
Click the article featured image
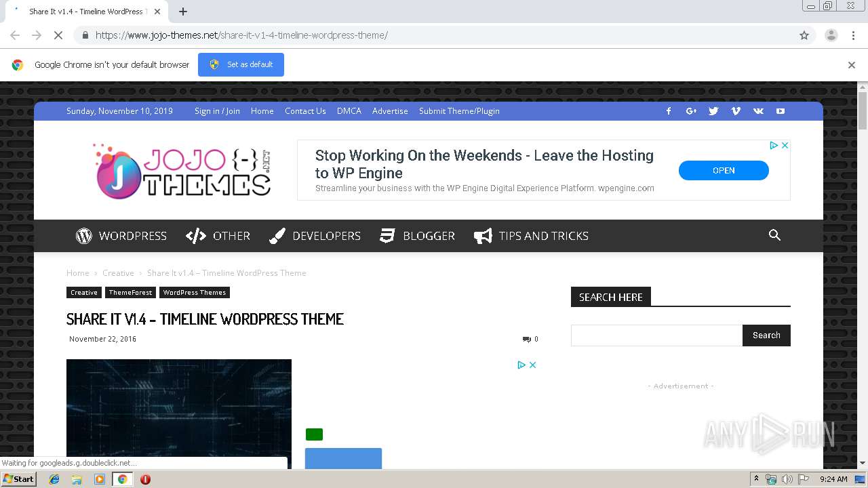tap(179, 413)
